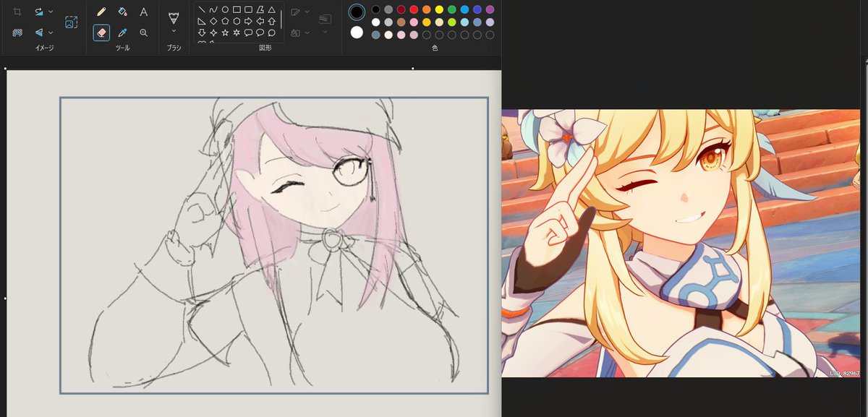
Task: Click the ツール group label
Action: tap(123, 48)
